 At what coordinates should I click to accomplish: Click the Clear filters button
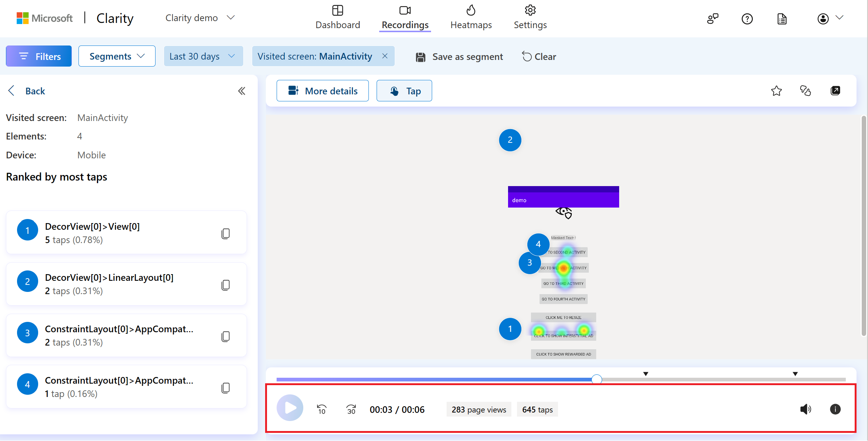(538, 56)
